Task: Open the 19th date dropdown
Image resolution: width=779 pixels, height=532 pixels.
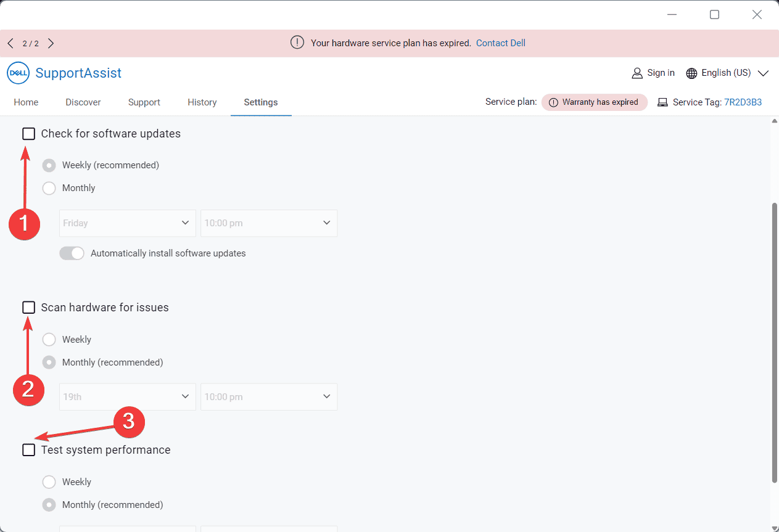Action: coord(128,397)
